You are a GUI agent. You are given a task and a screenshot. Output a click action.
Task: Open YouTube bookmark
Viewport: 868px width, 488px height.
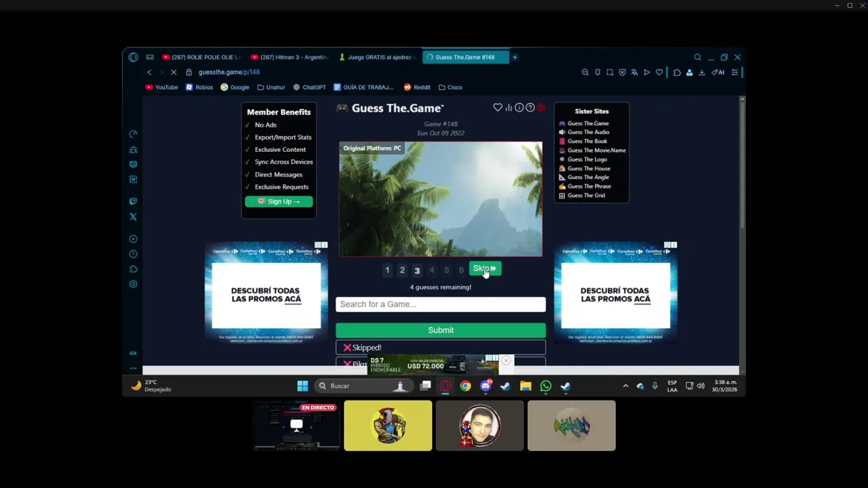161,87
